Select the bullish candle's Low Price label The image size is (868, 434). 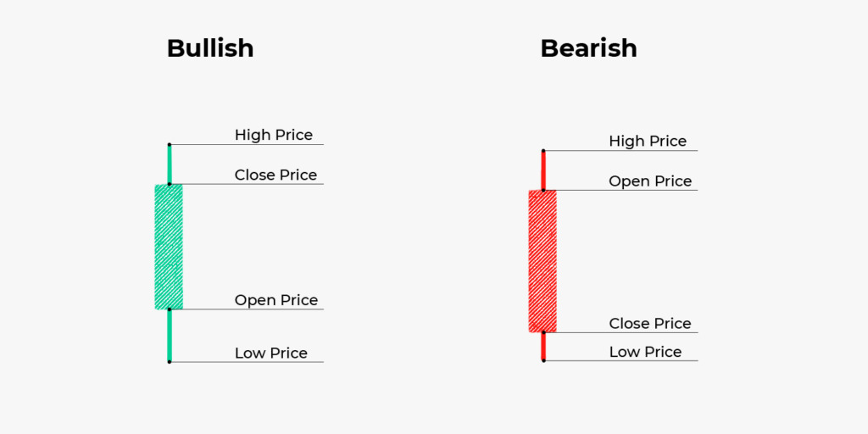click(x=271, y=353)
